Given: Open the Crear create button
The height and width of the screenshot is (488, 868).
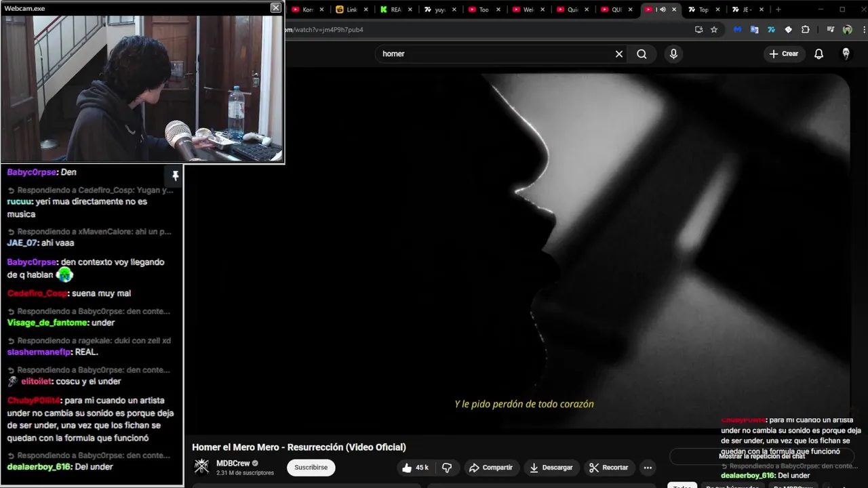Looking at the screenshot, I should coord(783,54).
